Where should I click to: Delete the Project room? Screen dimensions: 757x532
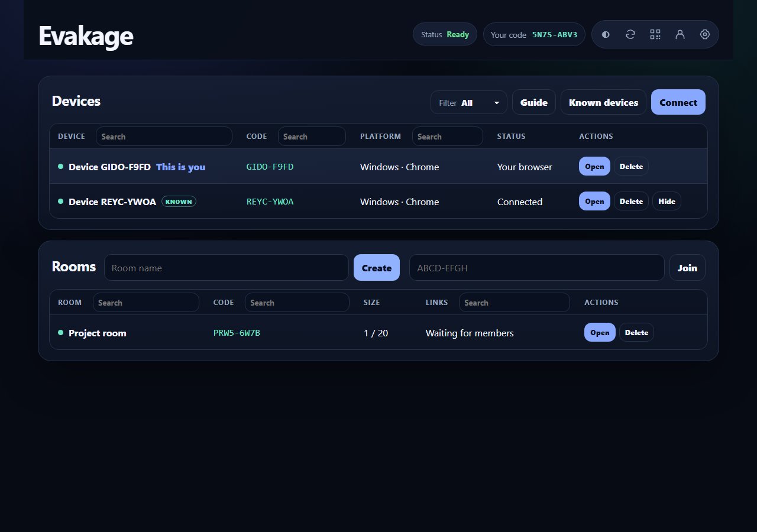click(x=636, y=333)
